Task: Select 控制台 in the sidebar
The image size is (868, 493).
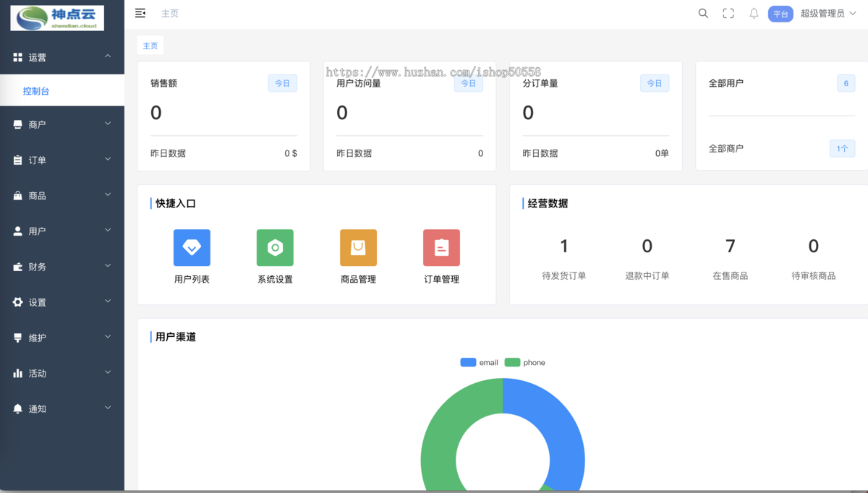Action: pyautogui.click(x=62, y=91)
